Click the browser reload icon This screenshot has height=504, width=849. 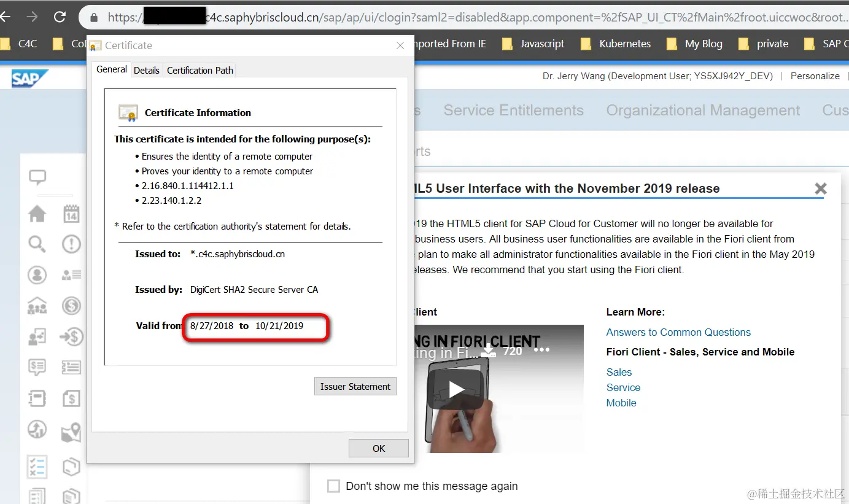[59, 17]
